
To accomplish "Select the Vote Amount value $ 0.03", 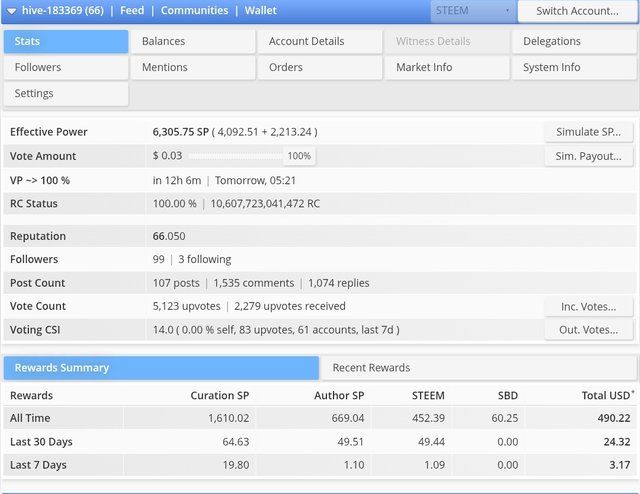I will point(167,156).
